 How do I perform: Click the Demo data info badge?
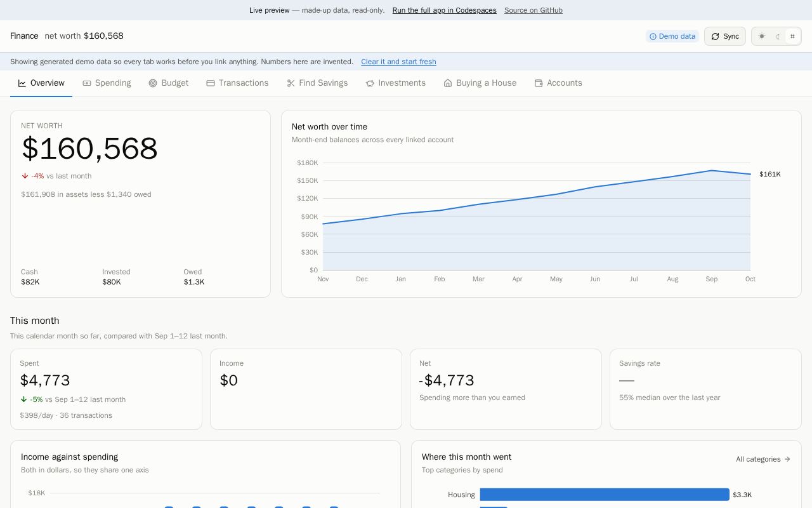672,36
